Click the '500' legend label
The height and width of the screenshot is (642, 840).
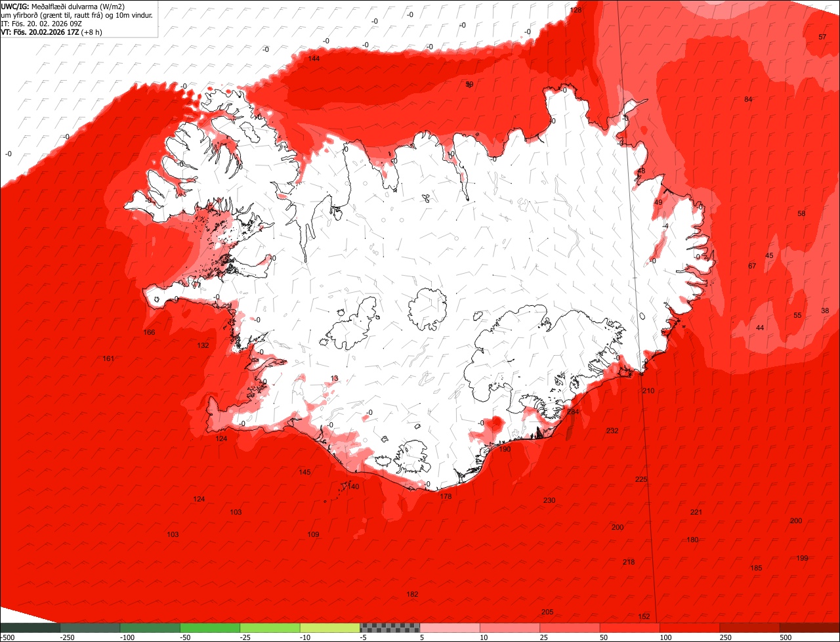coord(786,637)
